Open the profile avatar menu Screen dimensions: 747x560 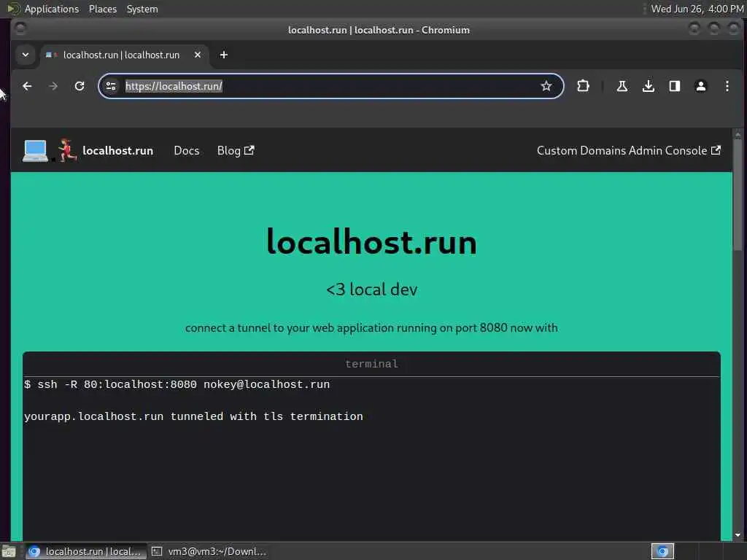[x=701, y=86]
